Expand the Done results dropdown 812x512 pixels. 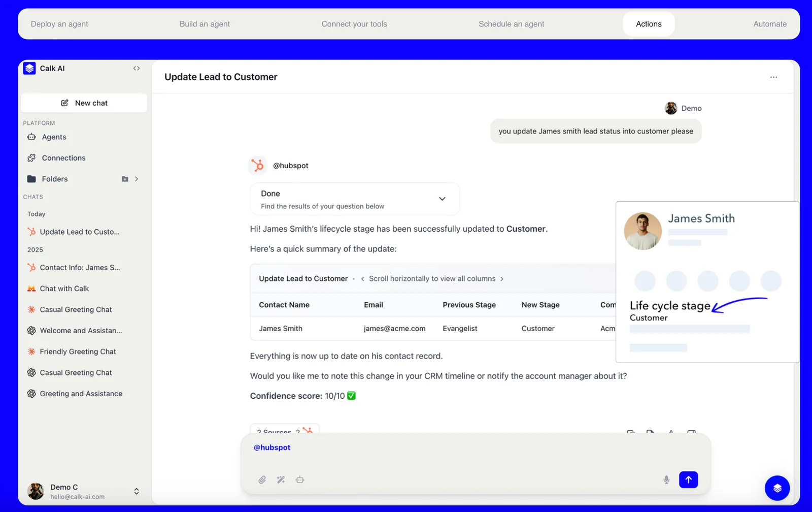click(x=442, y=199)
